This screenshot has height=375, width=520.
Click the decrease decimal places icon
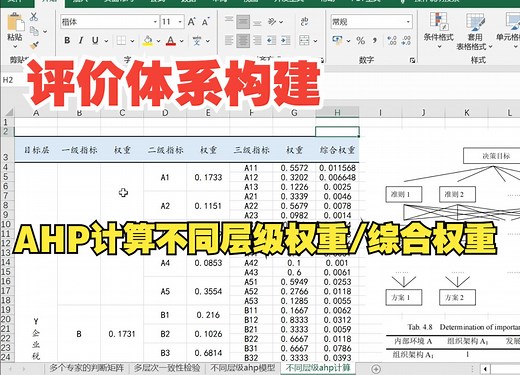(x=406, y=41)
